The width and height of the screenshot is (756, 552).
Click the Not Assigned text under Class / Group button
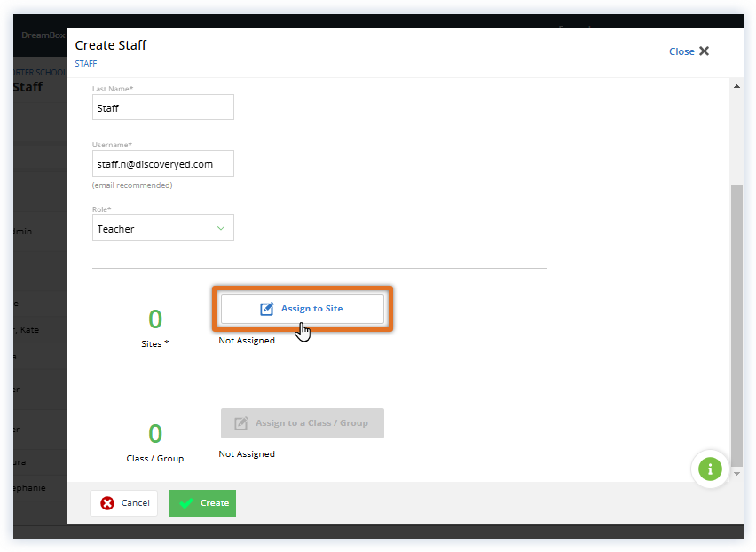[x=247, y=454]
